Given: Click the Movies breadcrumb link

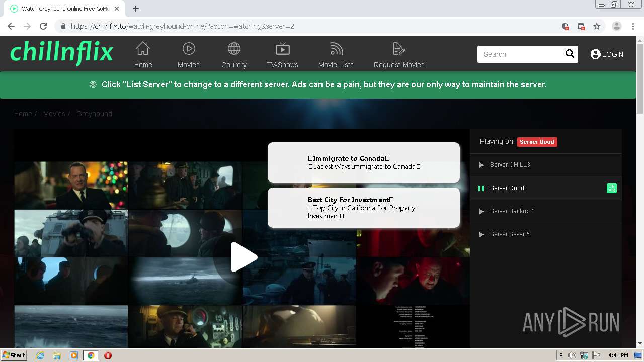Looking at the screenshot, I should click(x=54, y=114).
